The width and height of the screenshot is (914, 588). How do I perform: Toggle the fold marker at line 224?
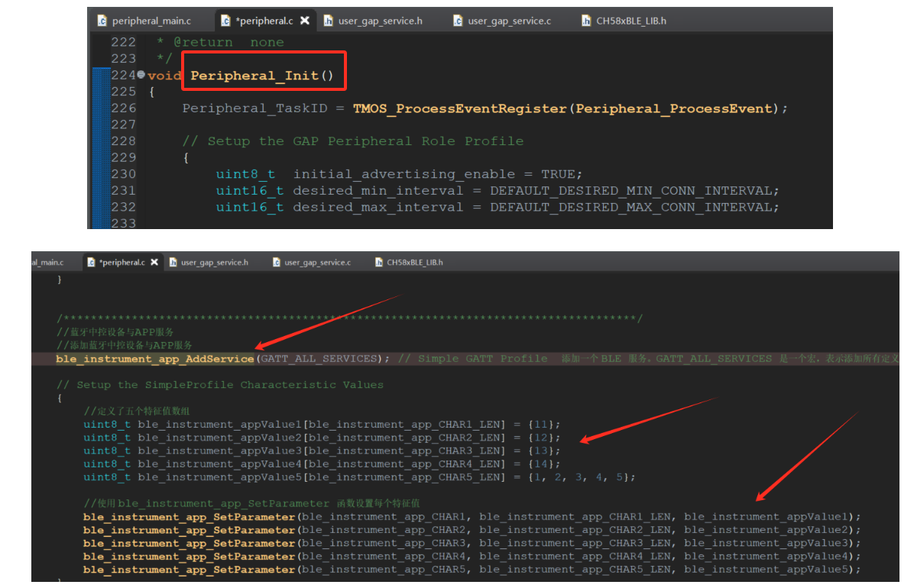(x=141, y=75)
